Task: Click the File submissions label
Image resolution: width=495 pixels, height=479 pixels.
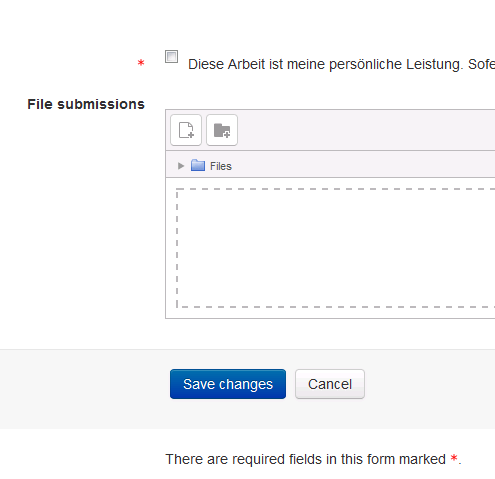Action: pyautogui.click(x=86, y=104)
